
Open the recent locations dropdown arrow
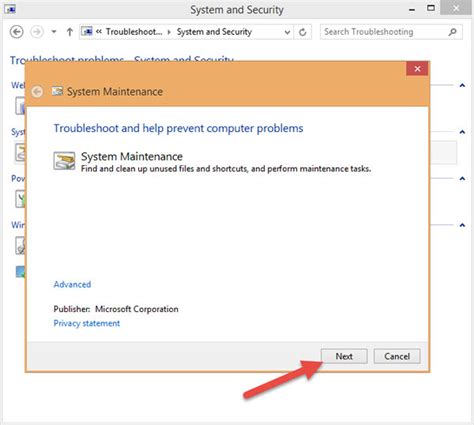click(x=54, y=32)
